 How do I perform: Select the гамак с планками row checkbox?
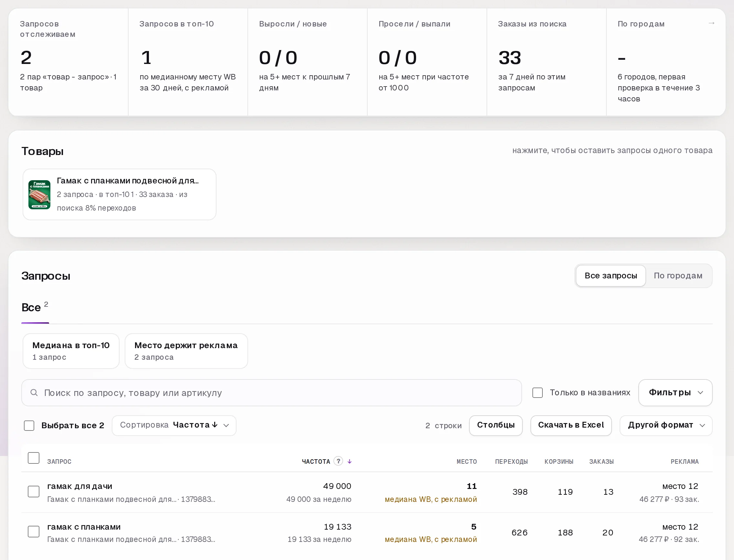34,532
